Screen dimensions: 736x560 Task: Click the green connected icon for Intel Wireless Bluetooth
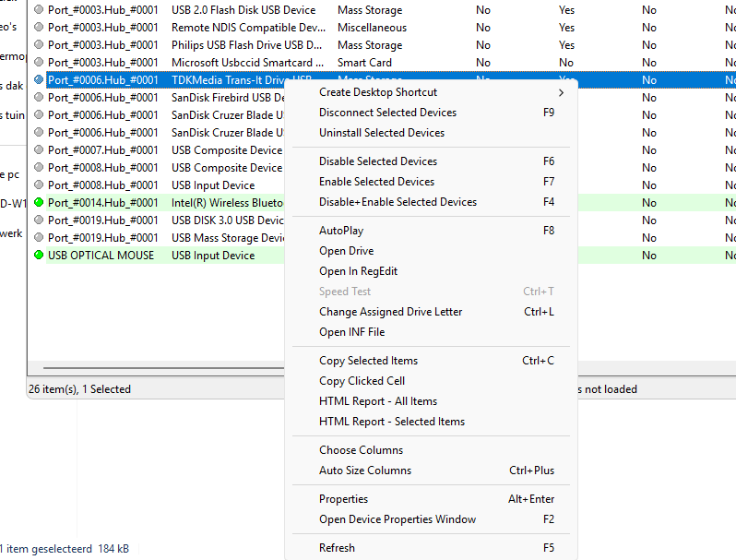39,202
